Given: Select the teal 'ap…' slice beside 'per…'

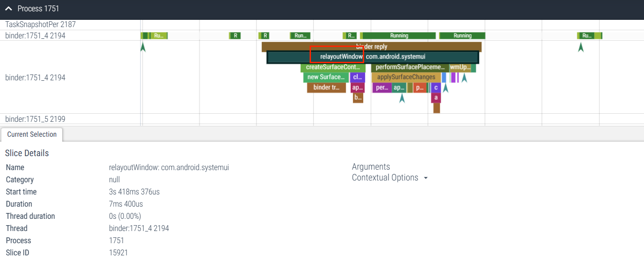Looking at the screenshot, I should point(399,88).
